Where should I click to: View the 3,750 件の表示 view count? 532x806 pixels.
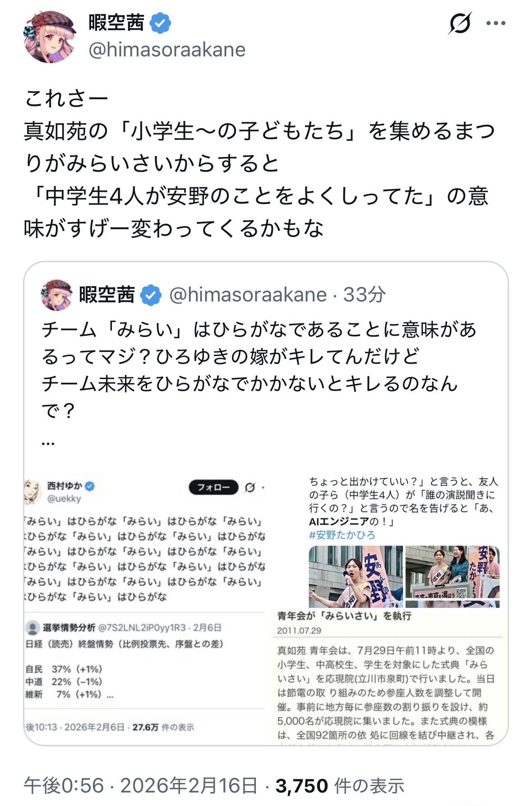coord(340,786)
